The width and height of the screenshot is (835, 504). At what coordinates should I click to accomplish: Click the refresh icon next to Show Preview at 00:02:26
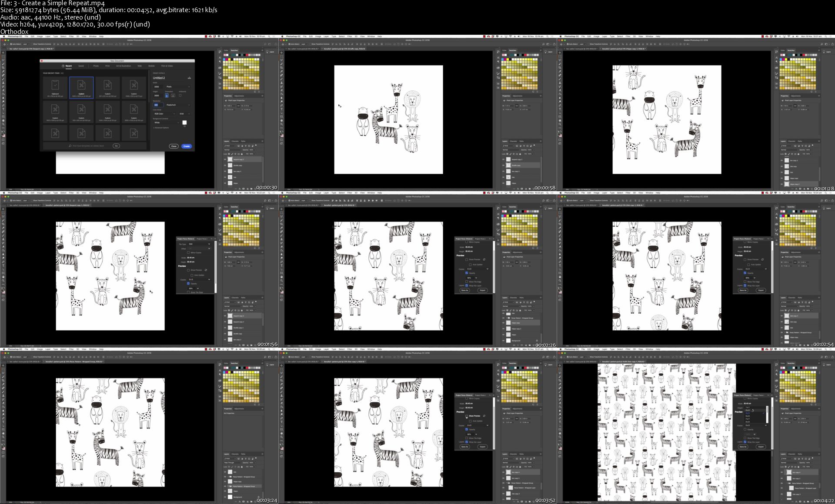[x=484, y=259]
